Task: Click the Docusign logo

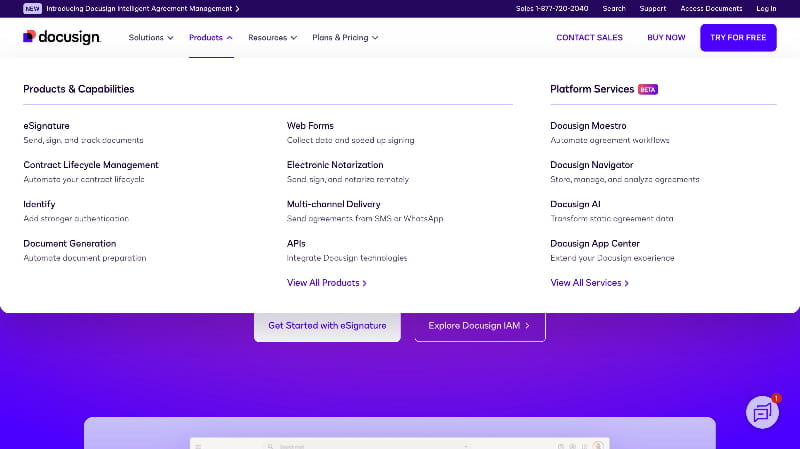Action: (62, 37)
